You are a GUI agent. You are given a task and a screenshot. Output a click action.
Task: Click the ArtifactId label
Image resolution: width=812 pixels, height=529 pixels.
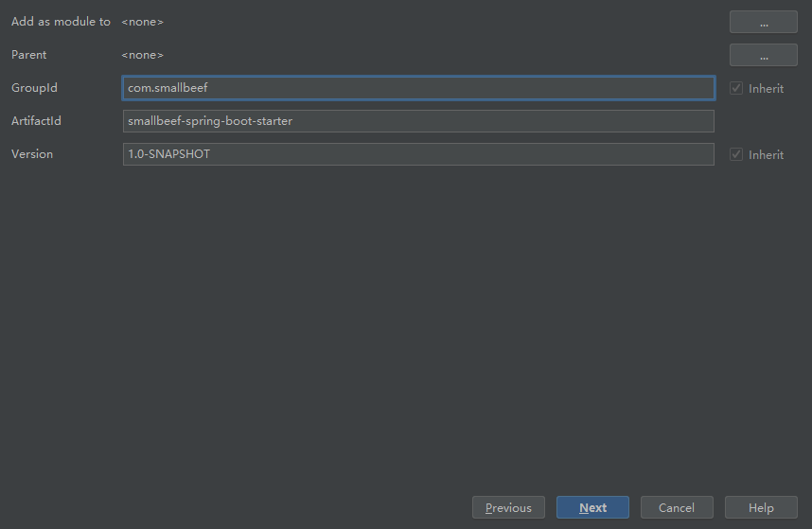coord(36,121)
